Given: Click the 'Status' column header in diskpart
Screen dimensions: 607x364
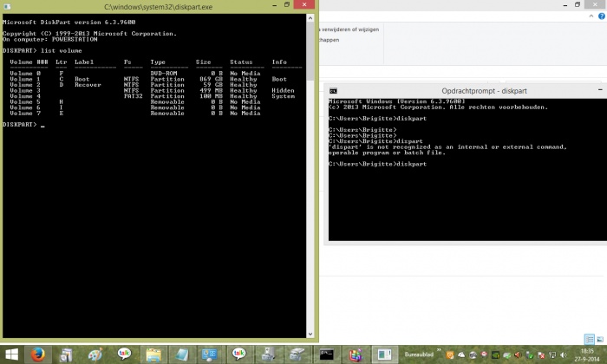Looking at the screenshot, I should (x=241, y=62).
